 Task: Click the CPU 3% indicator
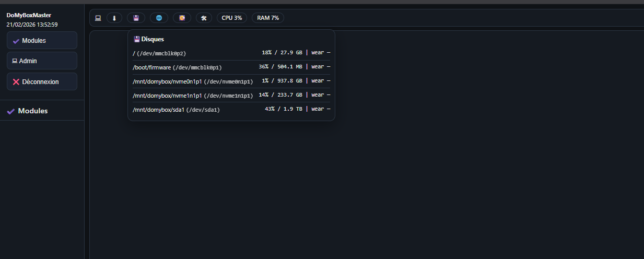click(231, 18)
